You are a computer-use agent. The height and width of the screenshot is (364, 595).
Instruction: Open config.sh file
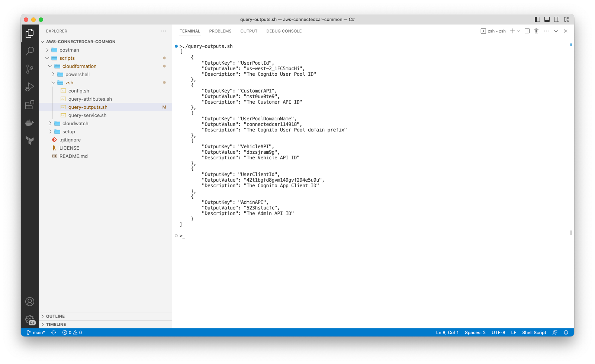pos(106,91)
